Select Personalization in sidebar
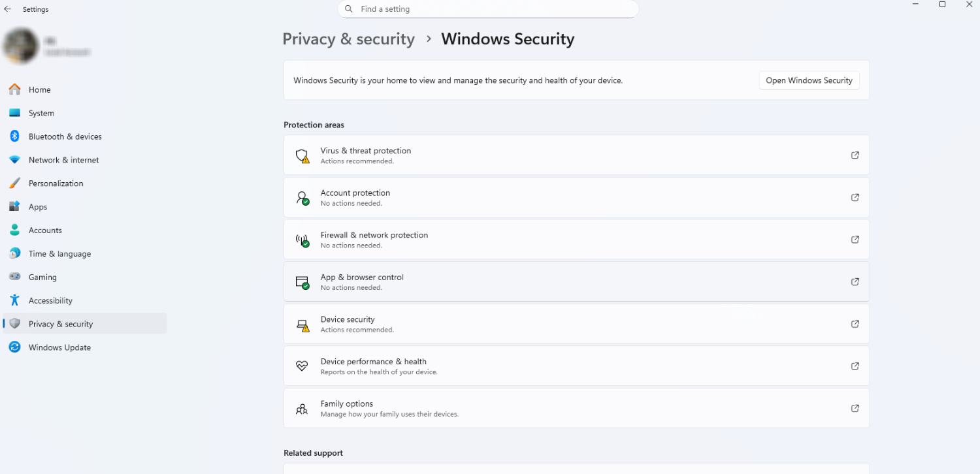This screenshot has width=980, height=474. 85,183
